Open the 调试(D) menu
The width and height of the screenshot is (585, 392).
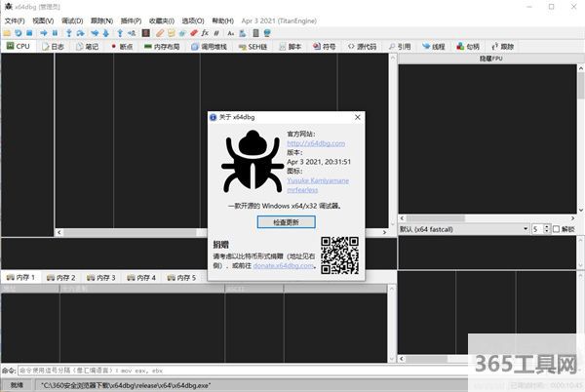[x=71, y=20]
